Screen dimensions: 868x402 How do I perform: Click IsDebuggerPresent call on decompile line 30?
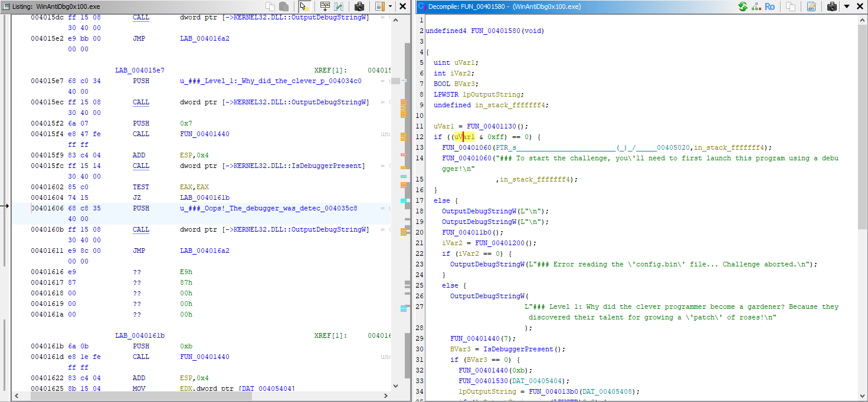pyautogui.click(x=520, y=349)
